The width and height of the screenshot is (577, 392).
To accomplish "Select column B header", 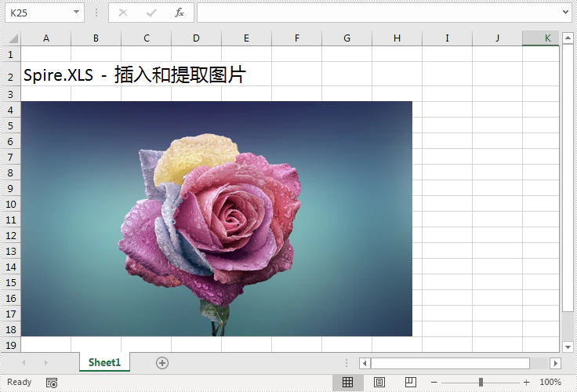I will click(96, 38).
